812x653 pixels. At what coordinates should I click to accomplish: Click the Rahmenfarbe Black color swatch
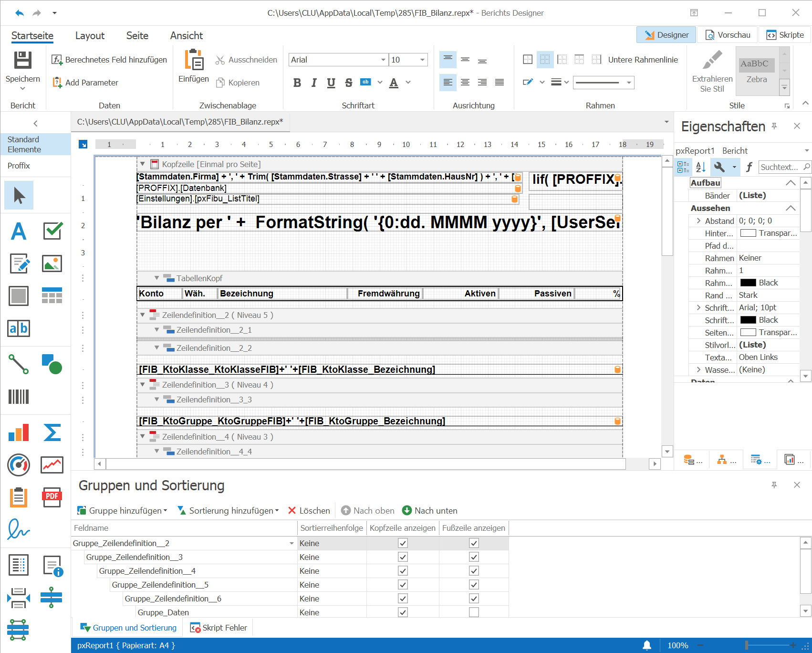[x=748, y=283]
